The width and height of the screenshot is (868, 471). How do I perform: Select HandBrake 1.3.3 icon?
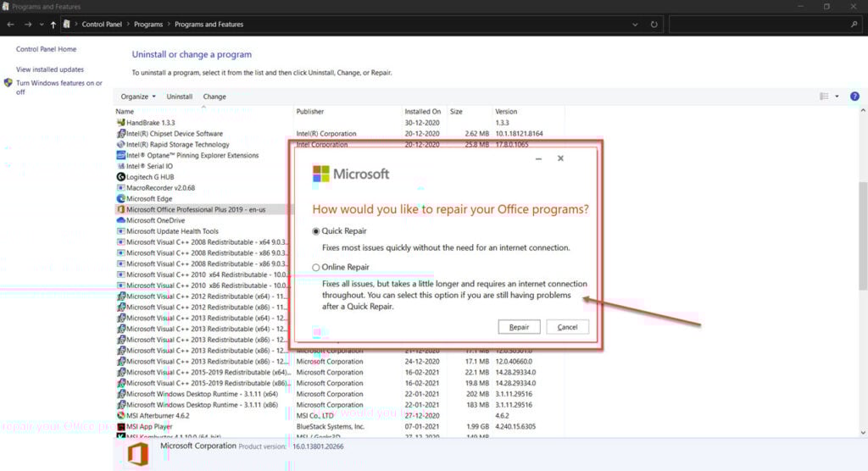[x=120, y=123]
